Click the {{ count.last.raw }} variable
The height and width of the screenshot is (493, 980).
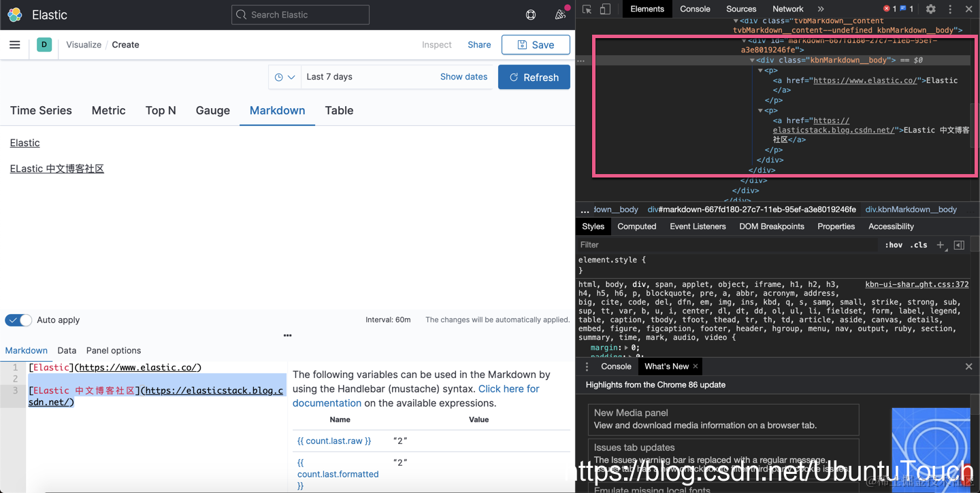[334, 441]
